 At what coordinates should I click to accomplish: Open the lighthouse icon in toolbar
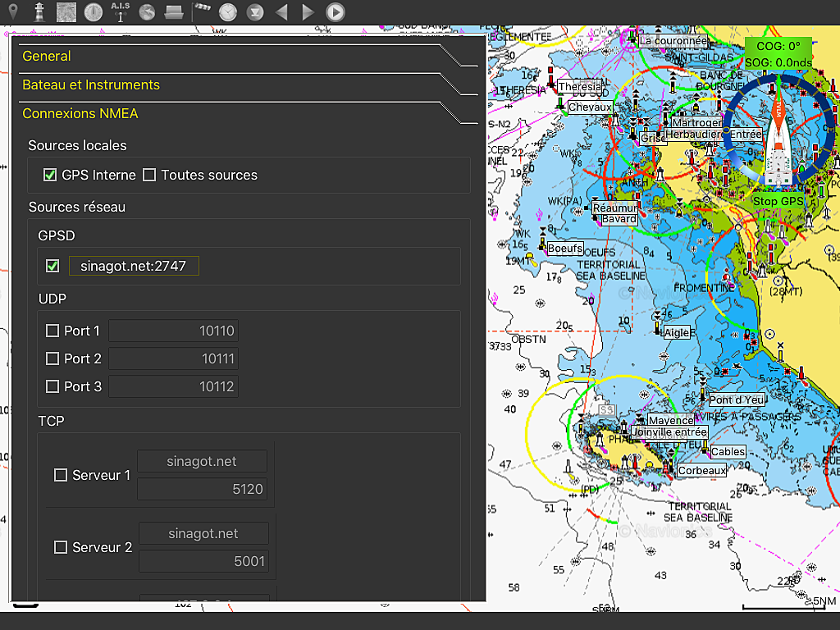39,11
